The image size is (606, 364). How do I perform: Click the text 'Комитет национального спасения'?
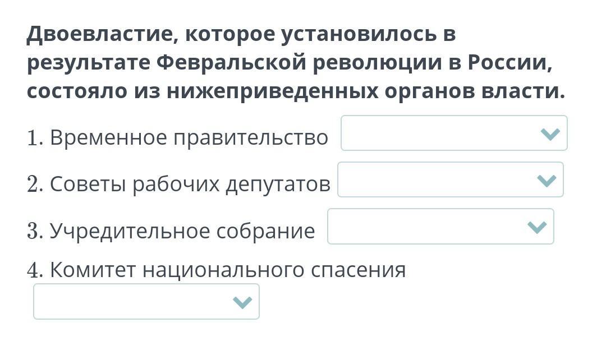point(228,270)
